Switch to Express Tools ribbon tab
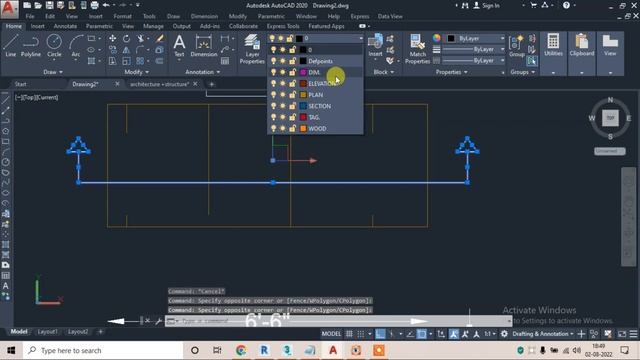 pyautogui.click(x=283, y=26)
